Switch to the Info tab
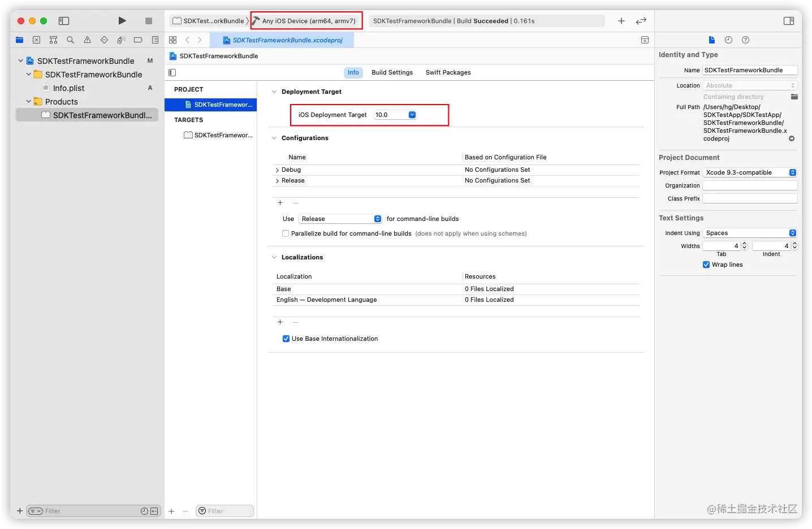Screen dimensions: 812x529 [353, 72]
